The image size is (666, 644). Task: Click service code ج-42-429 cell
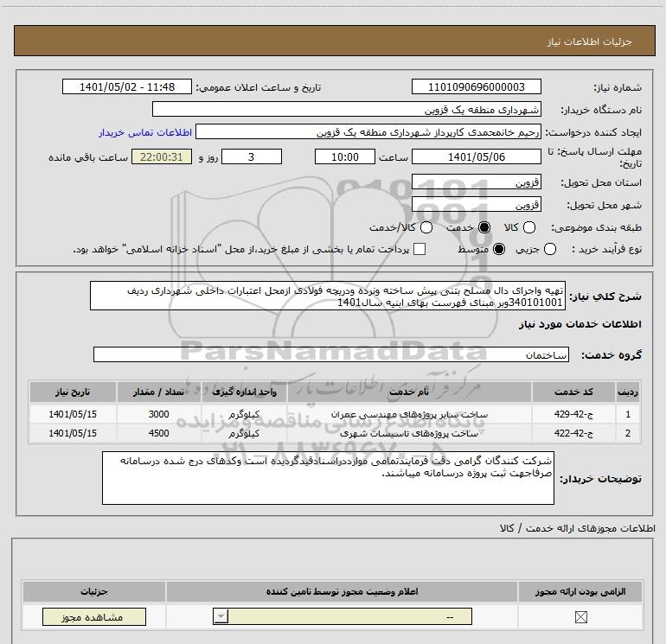pyautogui.click(x=573, y=414)
